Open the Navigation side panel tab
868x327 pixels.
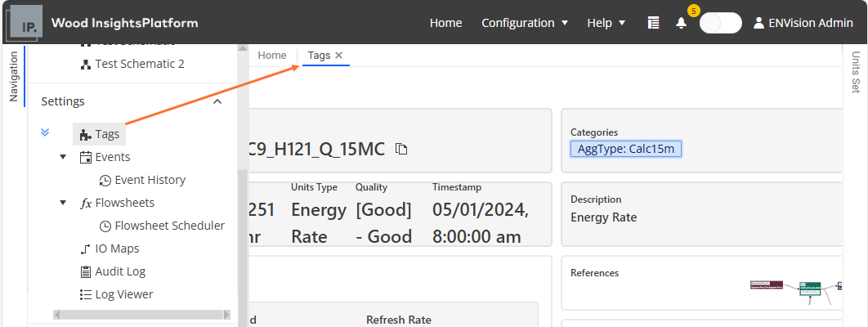point(14,76)
